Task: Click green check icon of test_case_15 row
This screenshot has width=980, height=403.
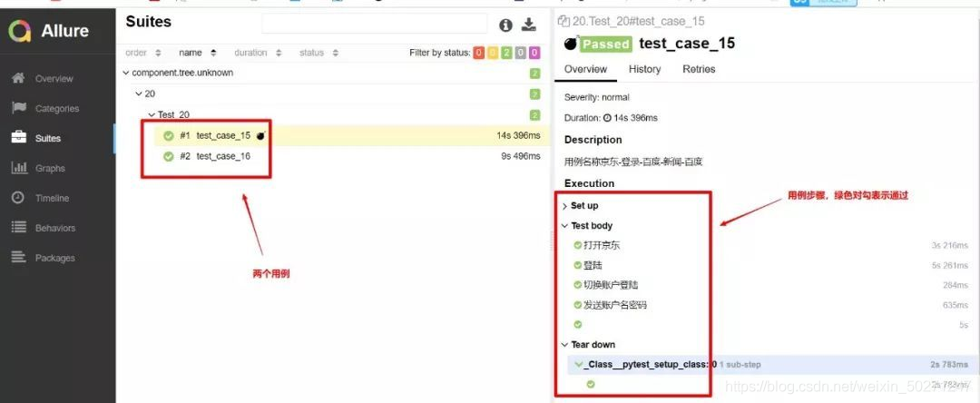Action: (168, 135)
